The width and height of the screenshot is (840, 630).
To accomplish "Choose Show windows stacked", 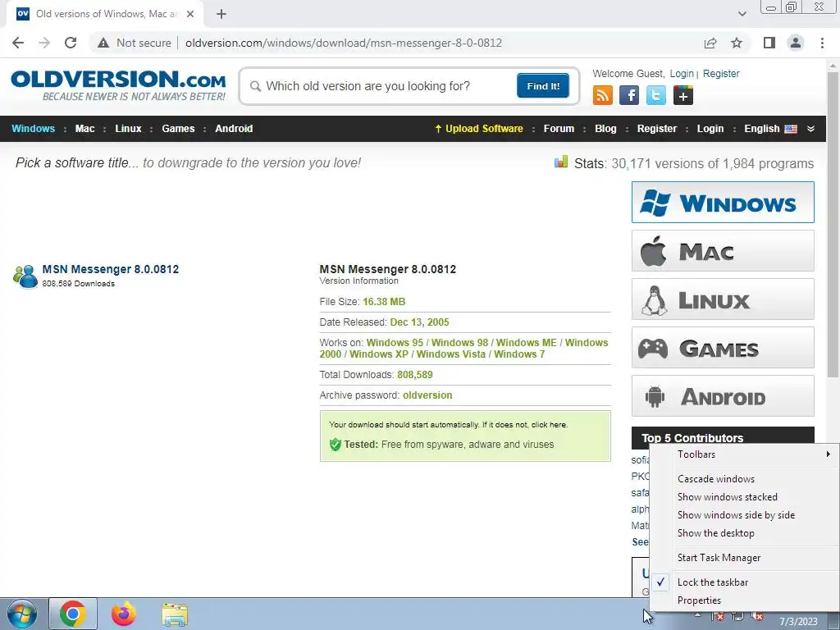I will pyautogui.click(x=744, y=497).
